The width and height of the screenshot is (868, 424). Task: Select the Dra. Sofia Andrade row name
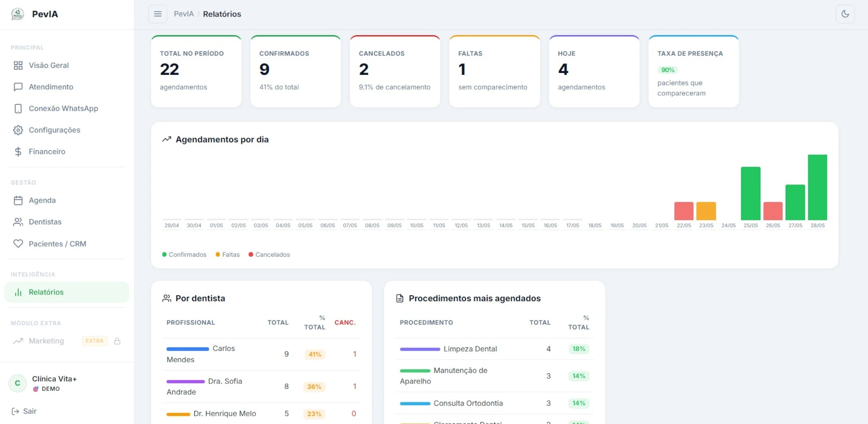click(x=204, y=386)
